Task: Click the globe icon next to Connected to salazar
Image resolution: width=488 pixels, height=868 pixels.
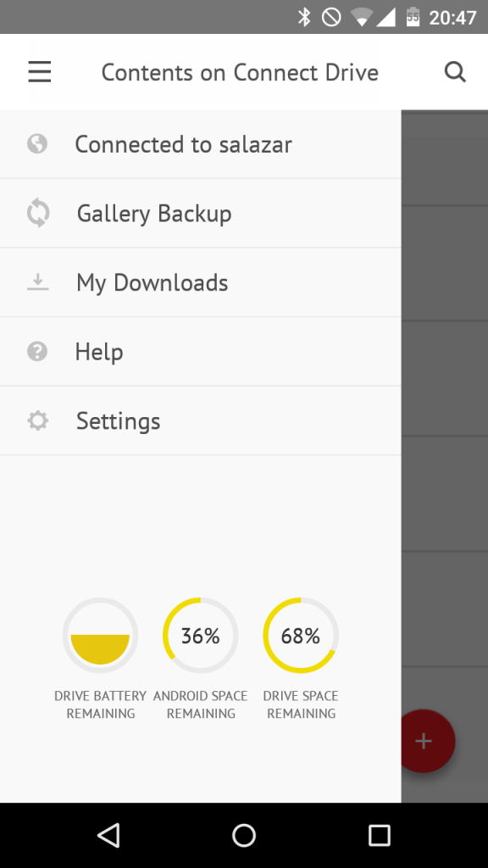Action: (37, 143)
